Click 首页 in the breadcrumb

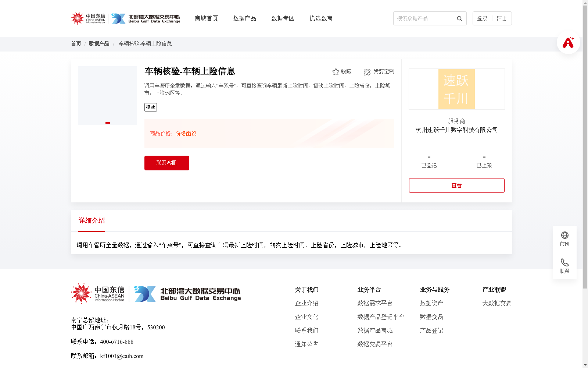(x=76, y=44)
